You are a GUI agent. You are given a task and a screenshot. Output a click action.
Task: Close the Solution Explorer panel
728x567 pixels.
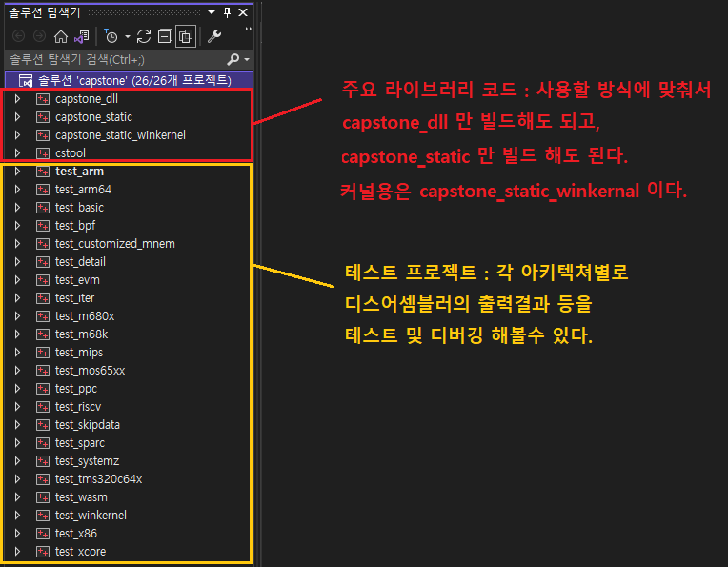click(243, 12)
